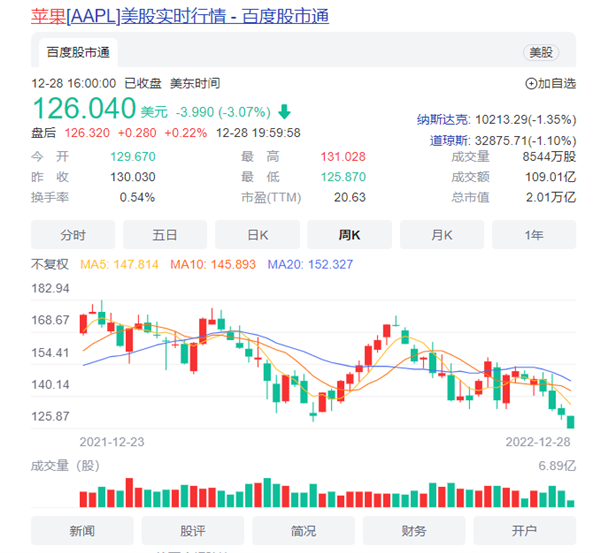
Task: Click the green down arrow price icon
Action: 285,110
